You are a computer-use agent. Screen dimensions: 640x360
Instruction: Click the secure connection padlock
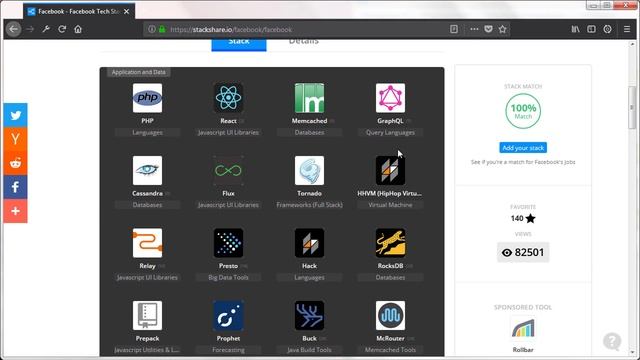162,29
